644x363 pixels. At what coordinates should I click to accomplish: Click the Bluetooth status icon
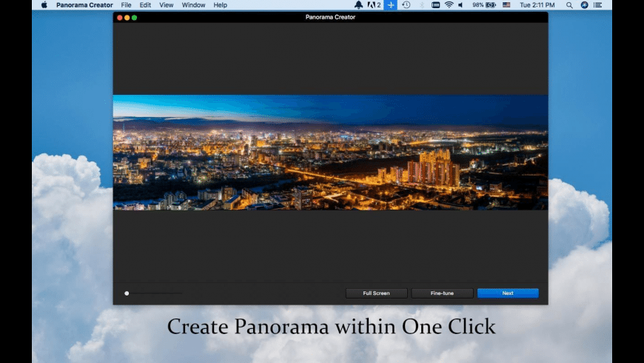click(422, 5)
